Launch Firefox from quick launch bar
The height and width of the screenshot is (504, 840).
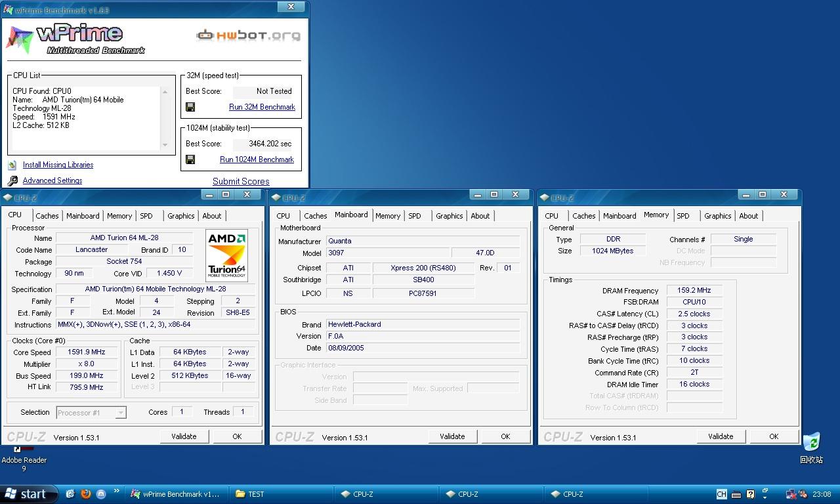pyautogui.click(x=86, y=494)
